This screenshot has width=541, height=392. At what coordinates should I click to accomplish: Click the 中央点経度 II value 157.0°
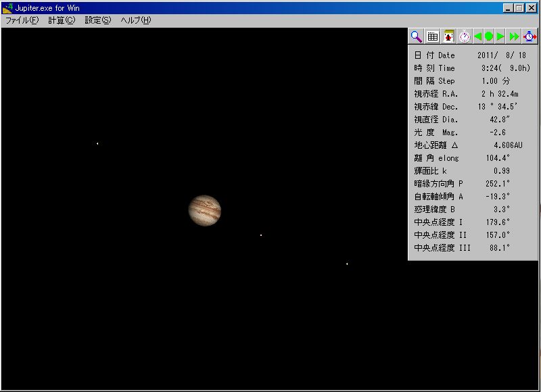(x=498, y=235)
